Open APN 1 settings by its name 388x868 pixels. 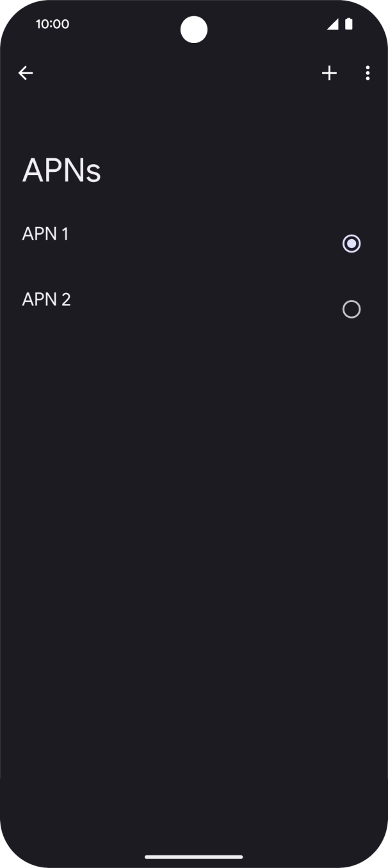pyautogui.click(x=45, y=234)
